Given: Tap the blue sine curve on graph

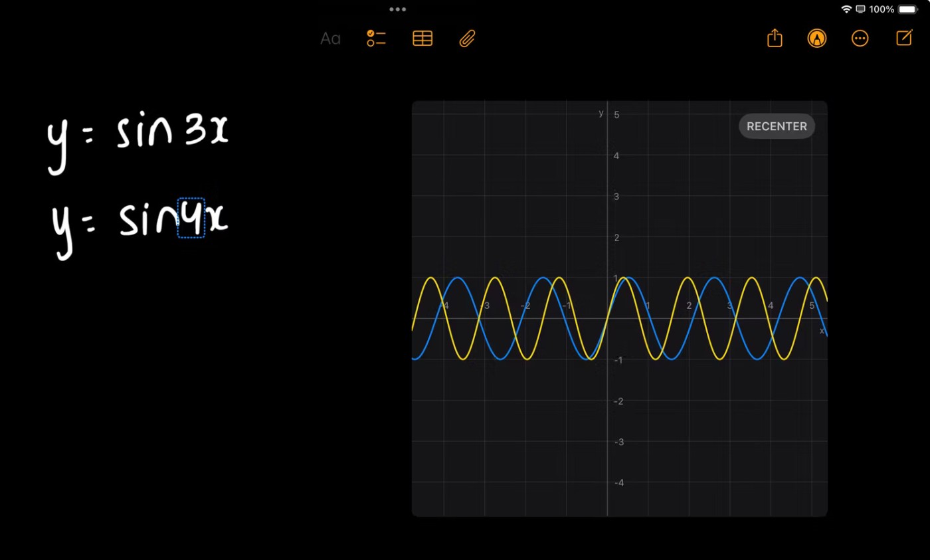Looking at the screenshot, I should click(x=714, y=278).
